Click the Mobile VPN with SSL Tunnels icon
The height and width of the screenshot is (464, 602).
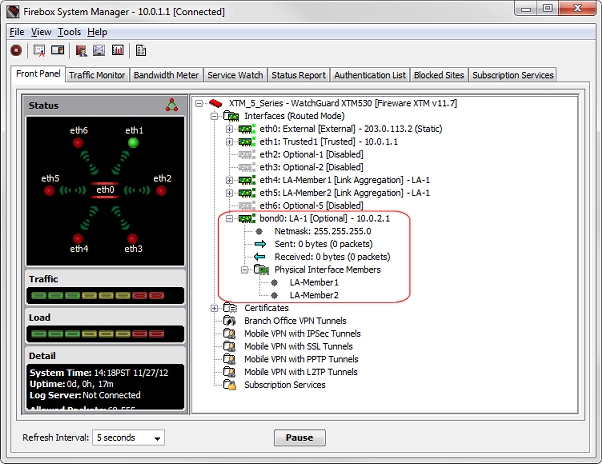230,346
